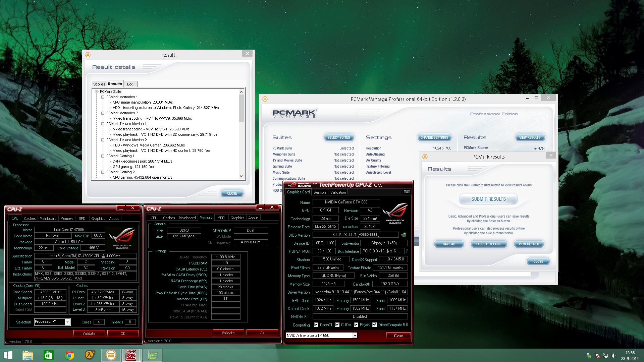Open the network tray icon
Screen dimensions: 644x362
tap(605, 356)
